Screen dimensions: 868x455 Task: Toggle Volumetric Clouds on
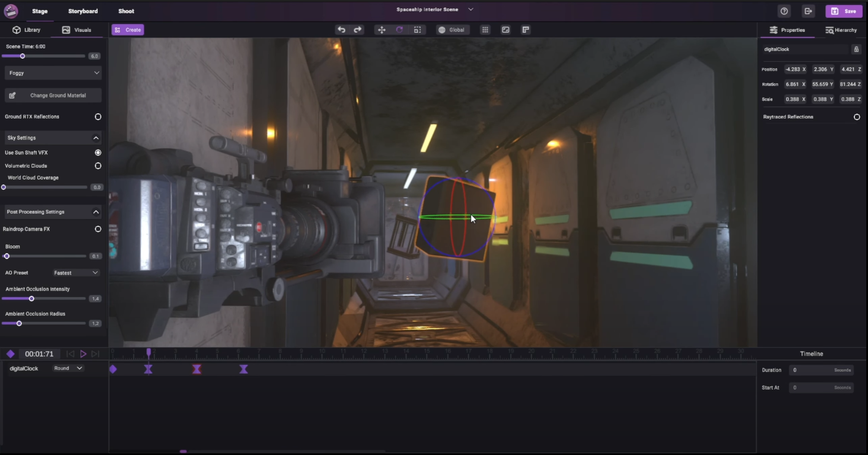pos(98,166)
